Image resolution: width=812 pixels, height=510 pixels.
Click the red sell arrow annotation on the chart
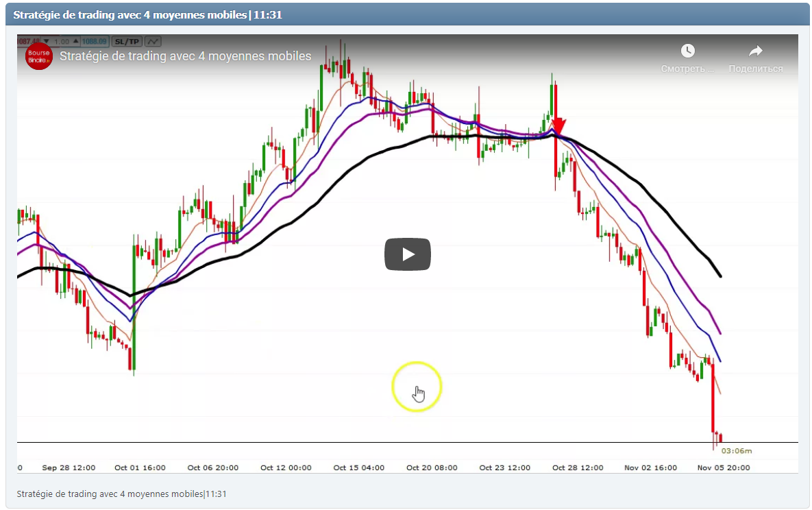pyautogui.click(x=557, y=127)
